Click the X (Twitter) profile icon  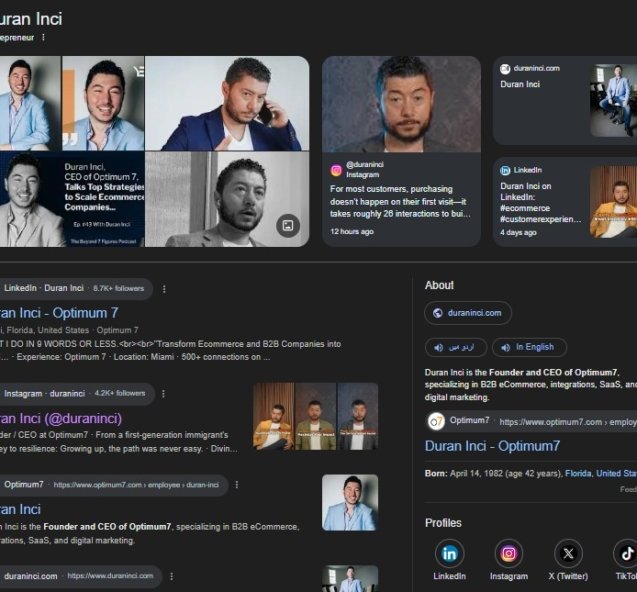(569, 553)
